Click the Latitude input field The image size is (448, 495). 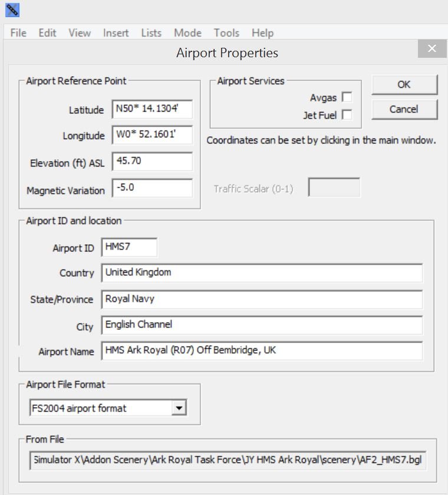(x=152, y=109)
